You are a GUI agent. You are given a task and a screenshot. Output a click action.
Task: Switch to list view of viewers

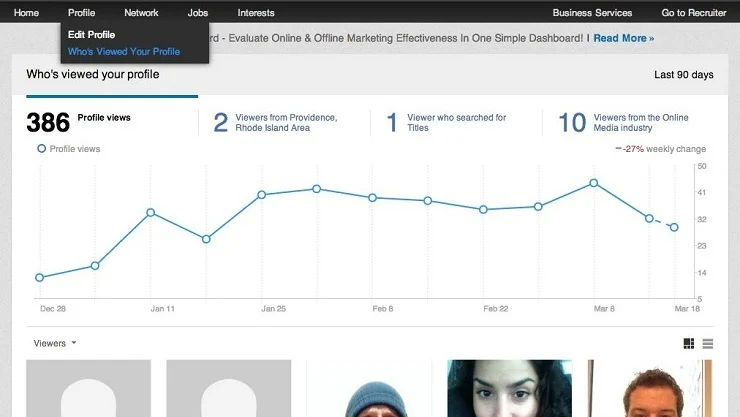[707, 343]
